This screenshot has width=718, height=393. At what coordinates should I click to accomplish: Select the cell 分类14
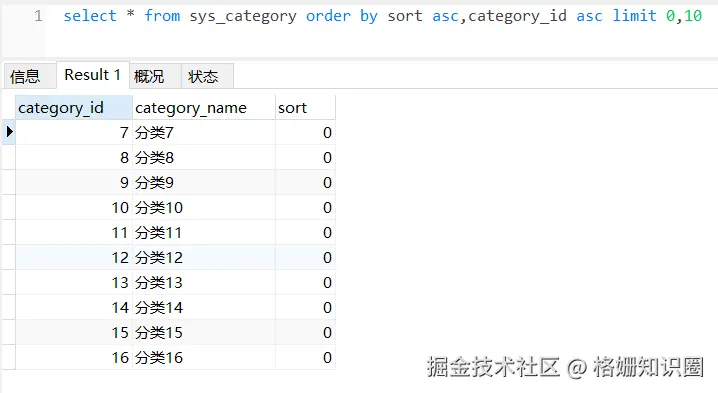pos(204,307)
